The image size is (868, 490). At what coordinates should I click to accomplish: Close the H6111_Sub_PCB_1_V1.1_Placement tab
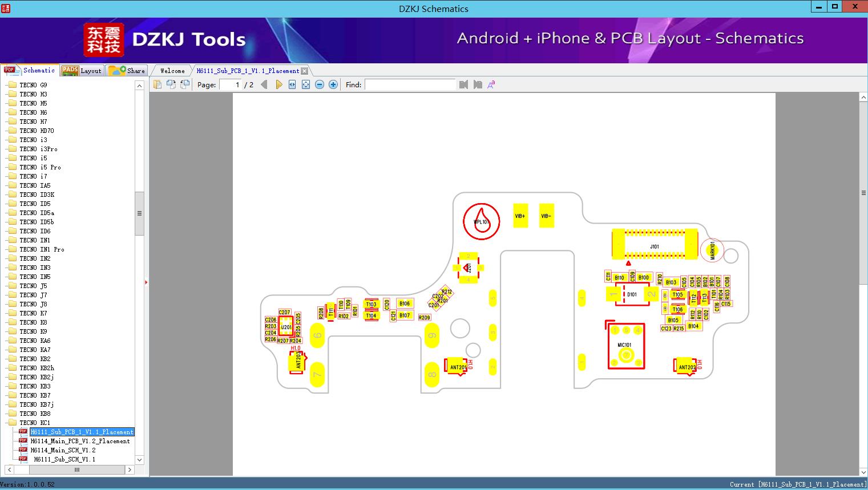point(305,71)
